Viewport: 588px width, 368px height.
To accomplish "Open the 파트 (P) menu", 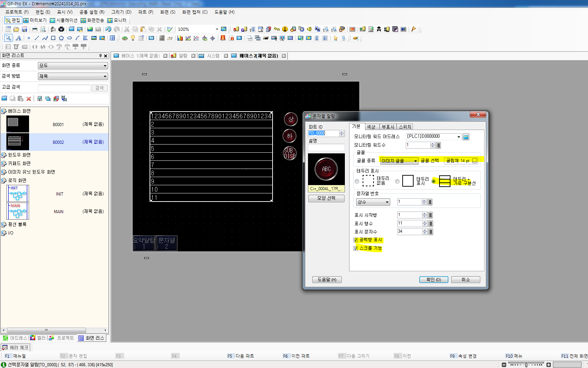I will [x=146, y=12].
